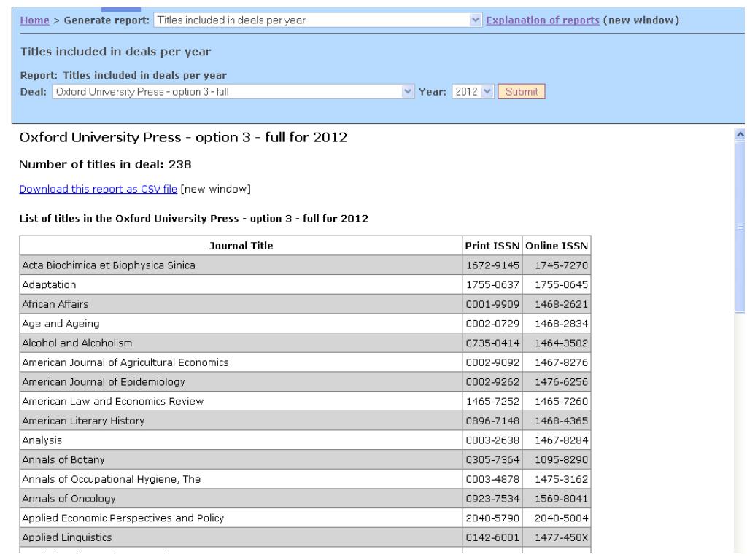Click Online ISSN 1467-8276
Screen dimensions: 747x560
(x=561, y=362)
